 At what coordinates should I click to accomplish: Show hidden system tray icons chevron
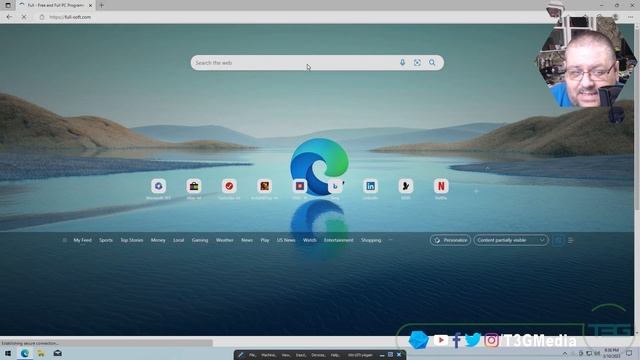click(565, 353)
